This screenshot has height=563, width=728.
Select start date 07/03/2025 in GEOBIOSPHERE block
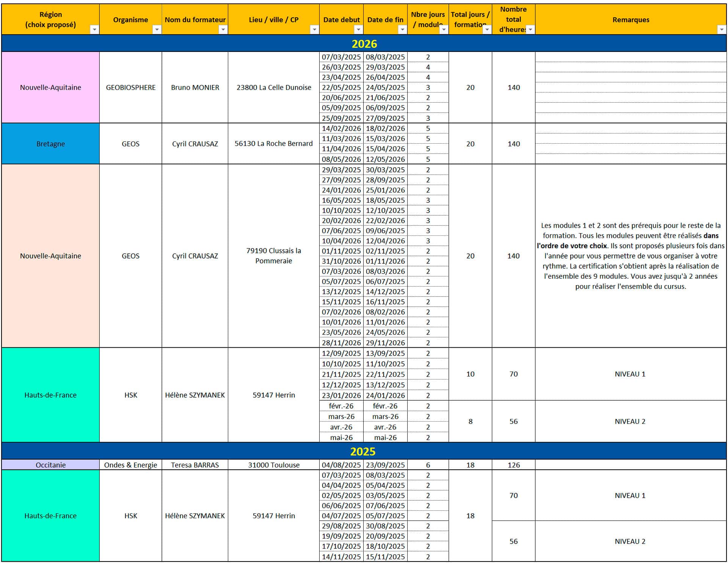coord(341,57)
